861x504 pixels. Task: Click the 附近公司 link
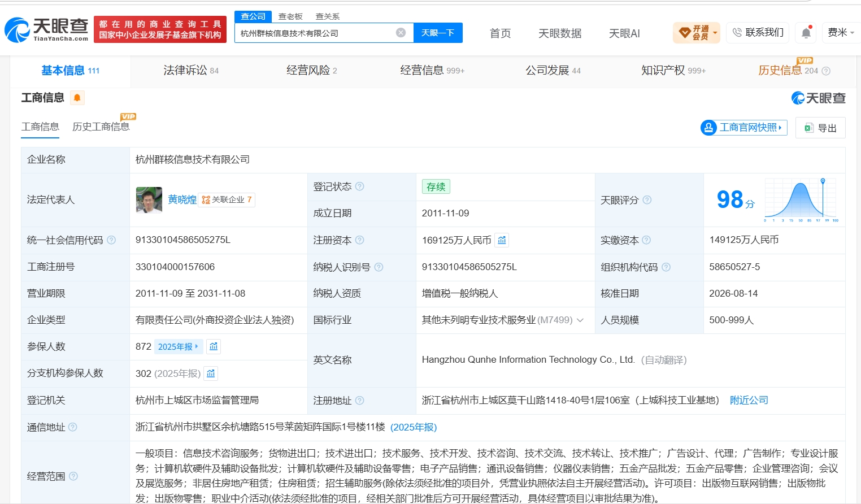coord(749,400)
